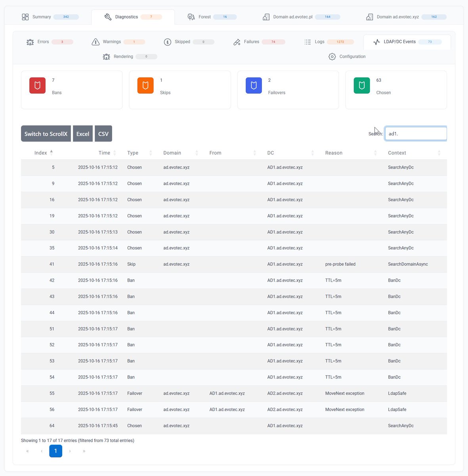Select page 1 in pagination

pos(55,451)
